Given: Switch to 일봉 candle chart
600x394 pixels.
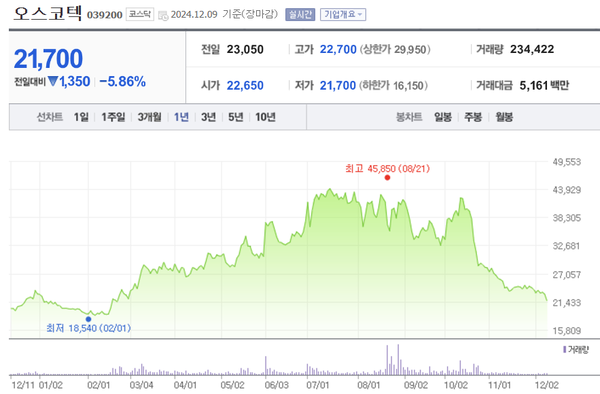Looking at the screenshot, I should pyautogui.click(x=443, y=117).
